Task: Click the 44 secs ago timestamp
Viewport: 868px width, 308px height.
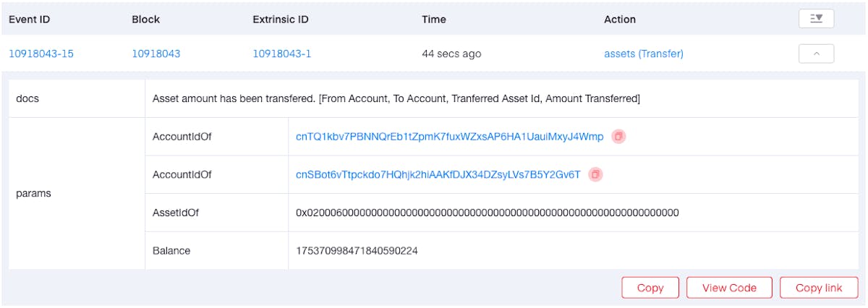Action: point(451,54)
